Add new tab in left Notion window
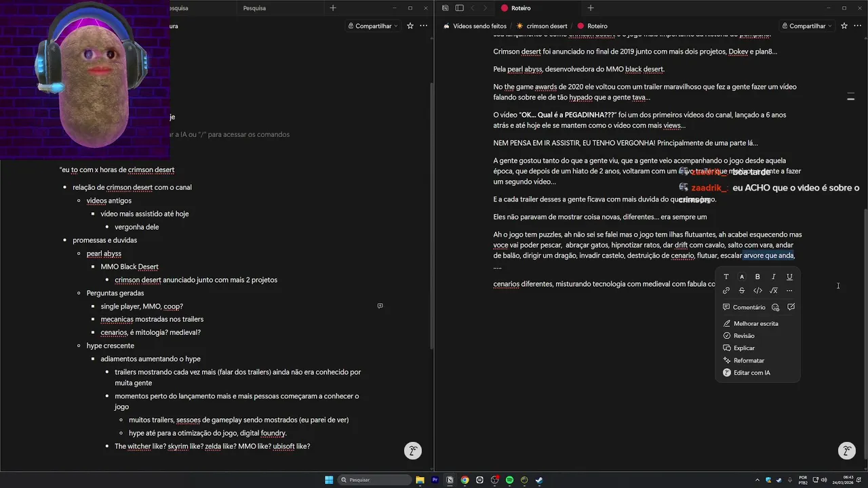The width and height of the screenshot is (868, 488). (332, 8)
